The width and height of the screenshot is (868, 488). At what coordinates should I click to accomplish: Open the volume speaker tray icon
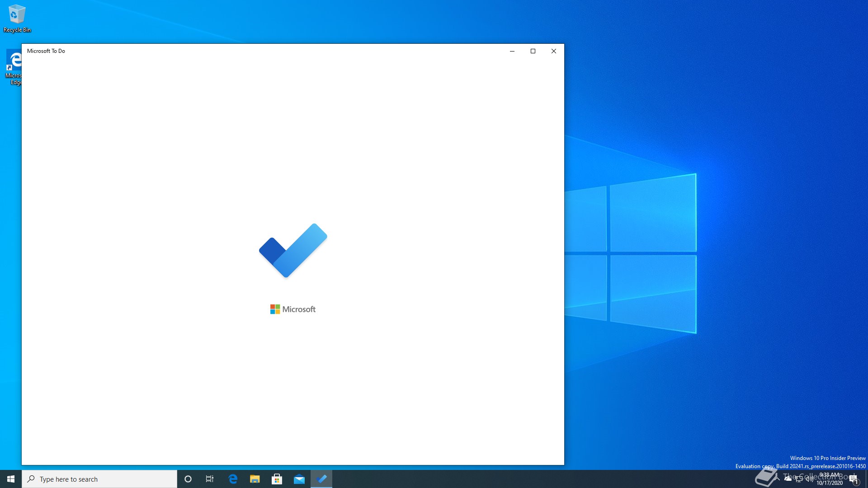pyautogui.click(x=810, y=479)
